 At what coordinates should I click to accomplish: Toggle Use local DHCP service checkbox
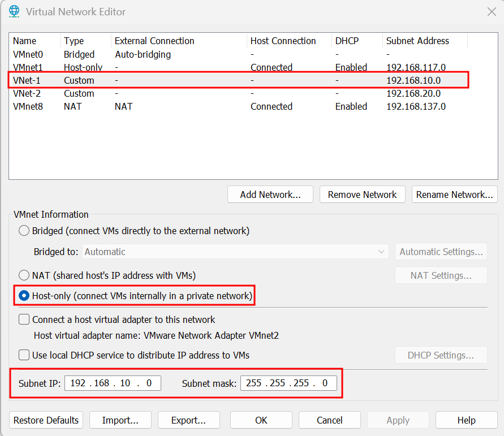click(x=24, y=355)
